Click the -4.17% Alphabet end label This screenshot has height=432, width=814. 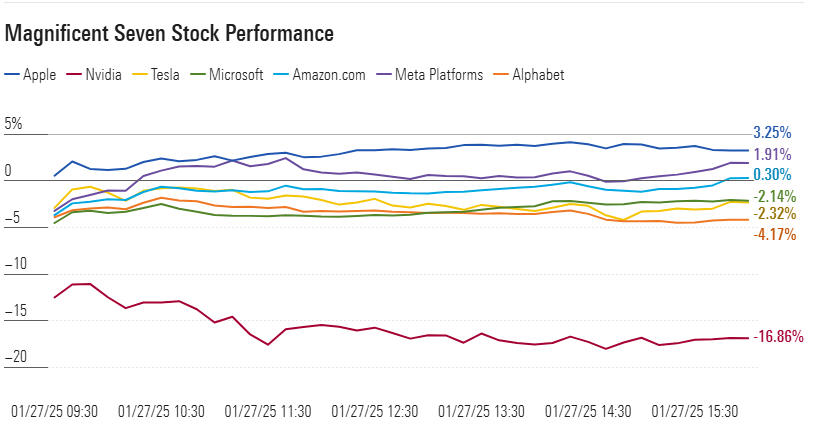[775, 235]
